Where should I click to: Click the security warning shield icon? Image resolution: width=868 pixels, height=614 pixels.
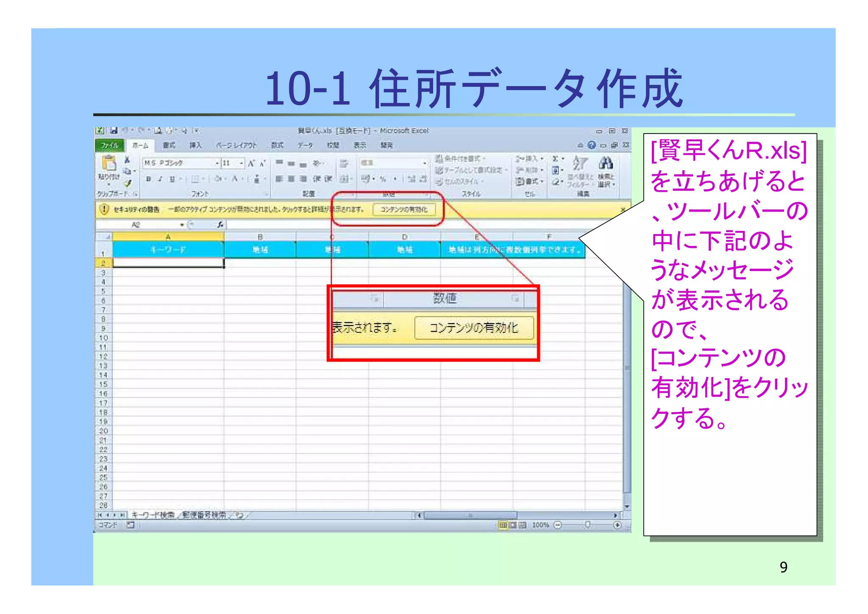pyautogui.click(x=104, y=209)
